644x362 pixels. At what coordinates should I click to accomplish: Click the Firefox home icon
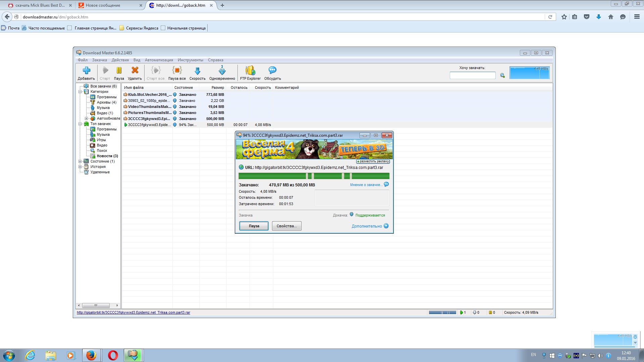pos(611,17)
